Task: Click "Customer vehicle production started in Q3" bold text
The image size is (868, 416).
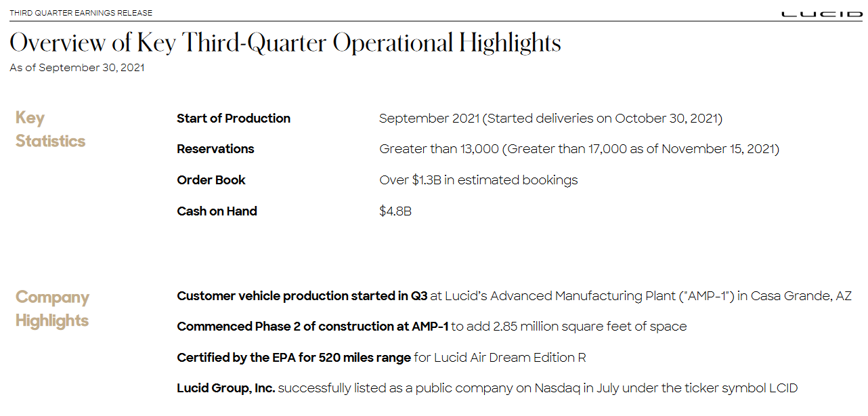Action: click(302, 296)
